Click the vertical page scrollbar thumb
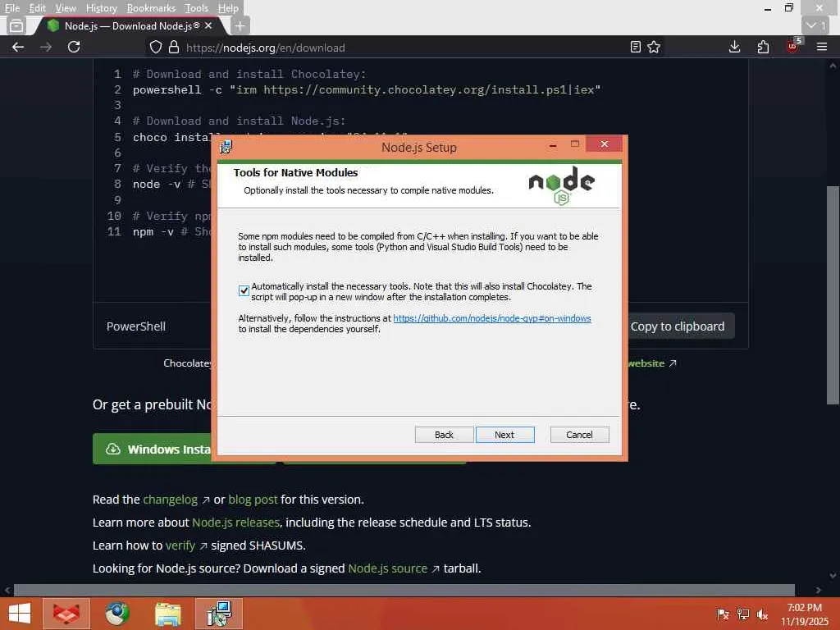Image resolution: width=840 pixels, height=630 pixels. click(x=833, y=294)
